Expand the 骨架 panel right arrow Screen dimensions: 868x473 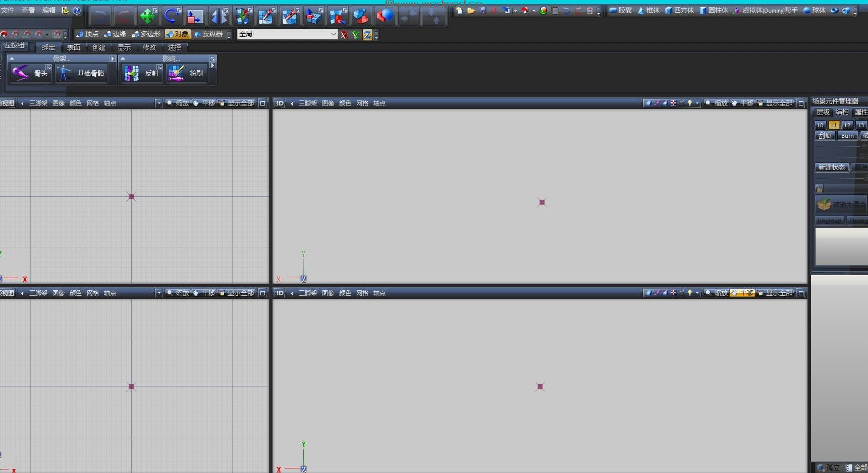[x=113, y=59]
